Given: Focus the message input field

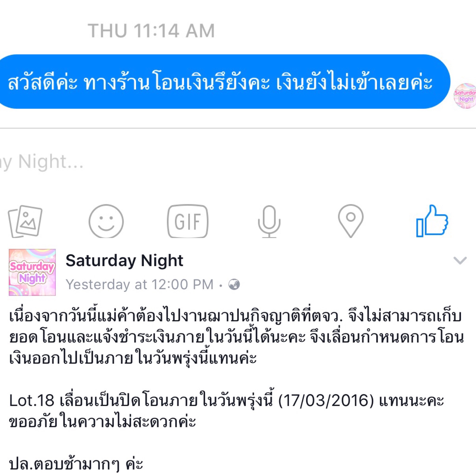Looking at the screenshot, I should tap(238, 162).
